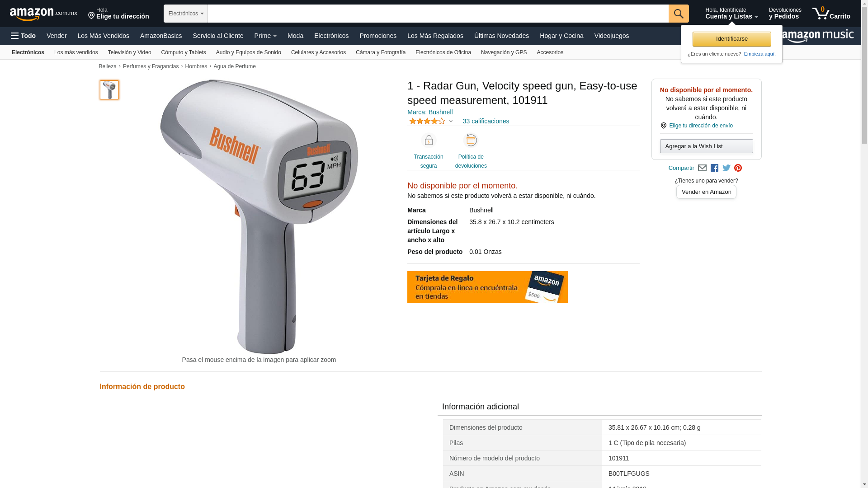Viewport: 868px width, 488px height.
Task: Click the search magnifier button
Action: (679, 14)
